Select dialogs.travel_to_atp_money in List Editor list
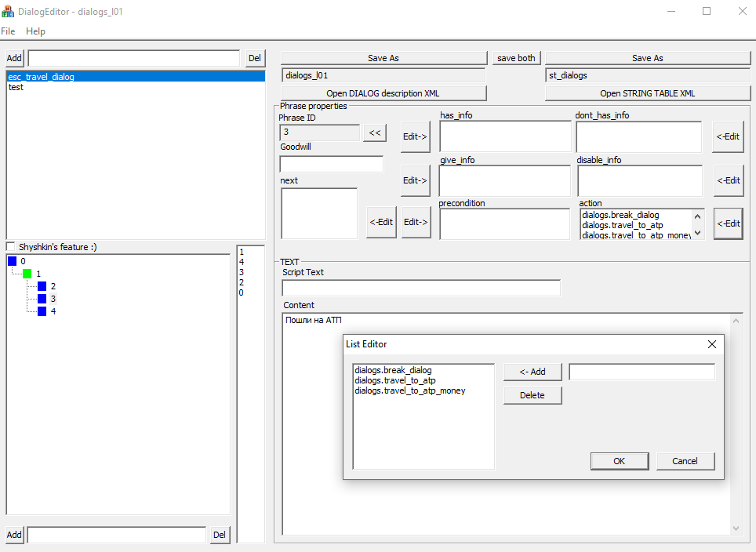 (409, 390)
